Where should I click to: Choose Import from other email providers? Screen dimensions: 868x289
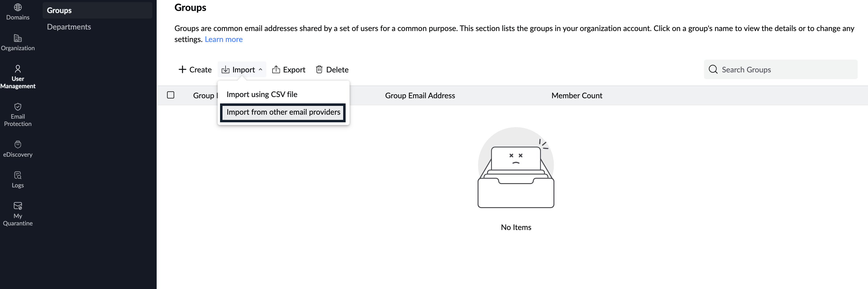[x=283, y=112]
